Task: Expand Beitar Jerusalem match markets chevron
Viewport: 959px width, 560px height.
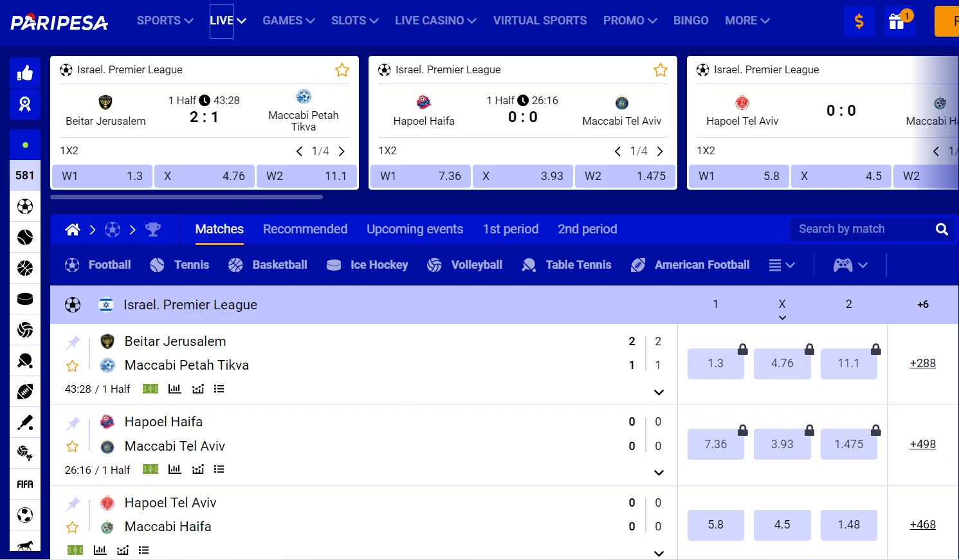Action: (x=659, y=392)
